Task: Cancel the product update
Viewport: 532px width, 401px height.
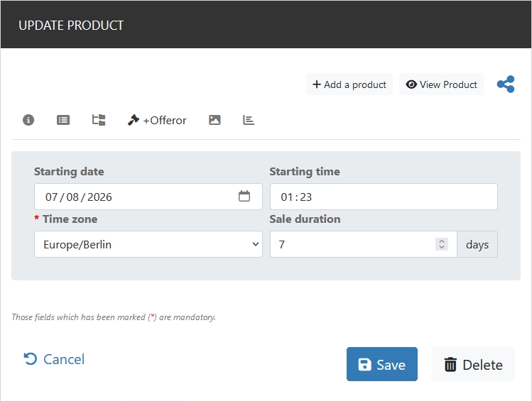Action: click(54, 359)
